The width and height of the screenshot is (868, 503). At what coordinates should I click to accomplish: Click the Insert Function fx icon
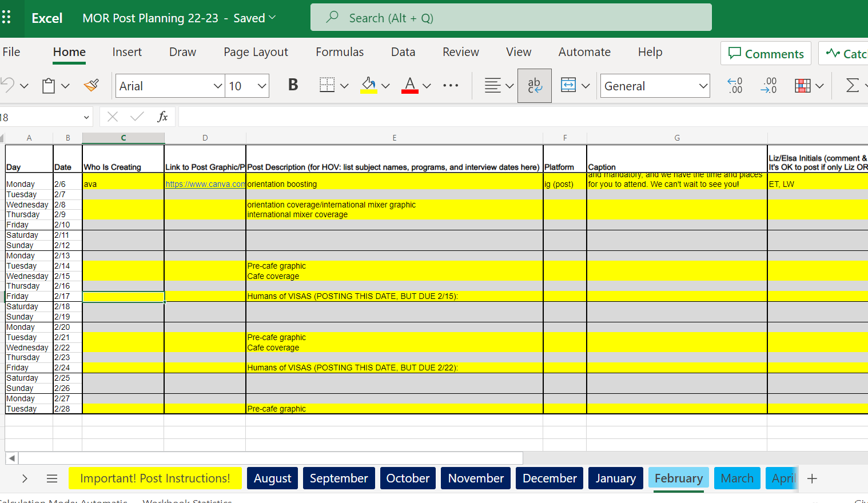pyautogui.click(x=162, y=117)
